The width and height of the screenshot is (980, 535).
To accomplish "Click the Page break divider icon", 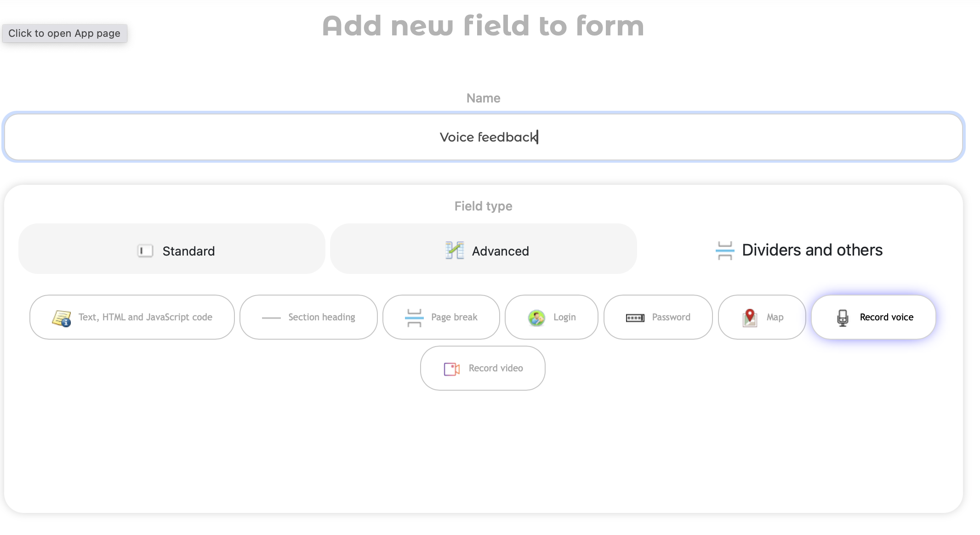I will [x=414, y=318].
